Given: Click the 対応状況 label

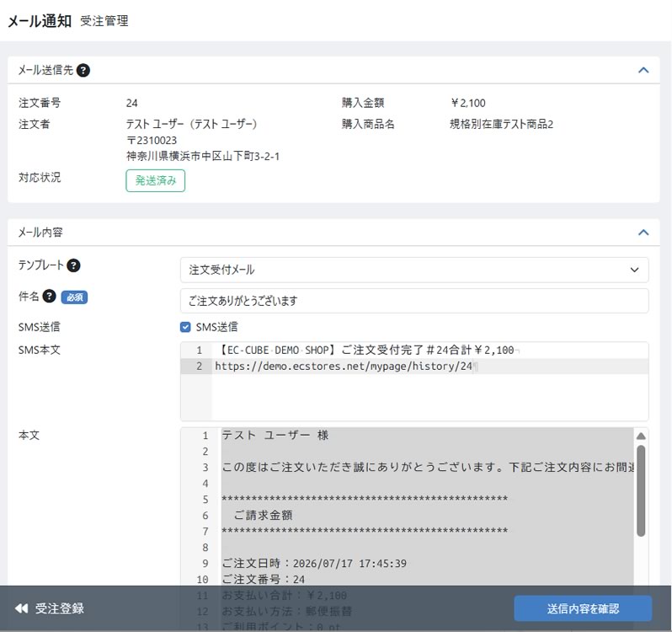Looking at the screenshot, I should click(40, 178).
